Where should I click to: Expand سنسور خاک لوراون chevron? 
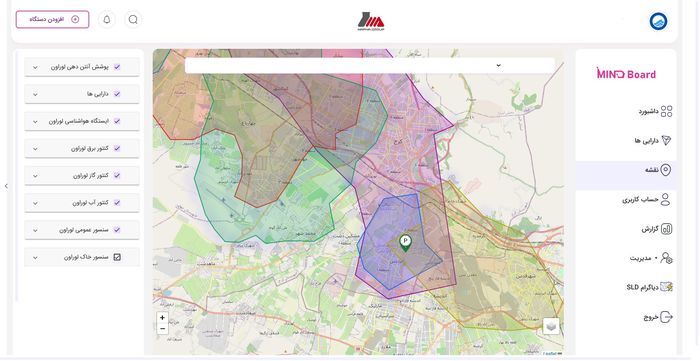click(x=35, y=257)
